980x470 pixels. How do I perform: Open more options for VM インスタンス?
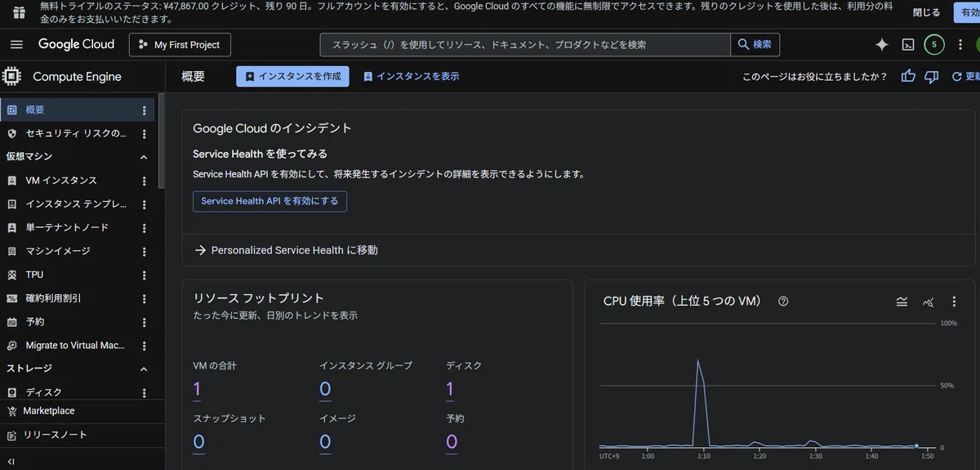pyautogui.click(x=145, y=181)
